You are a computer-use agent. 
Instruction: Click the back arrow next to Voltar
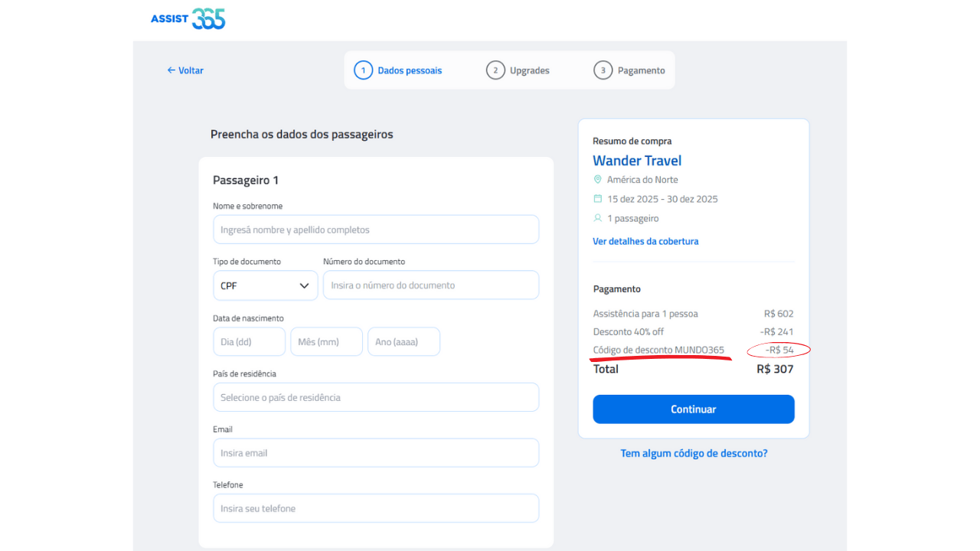(x=171, y=70)
